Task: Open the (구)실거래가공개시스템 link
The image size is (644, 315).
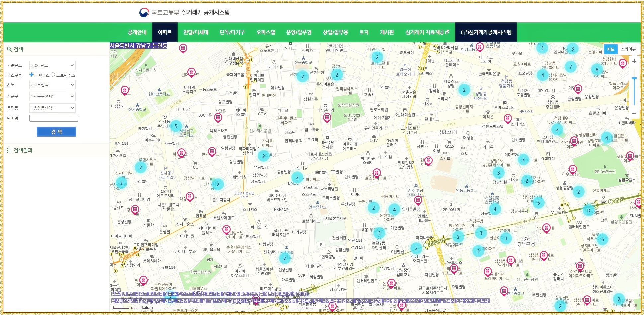Action: coord(486,32)
